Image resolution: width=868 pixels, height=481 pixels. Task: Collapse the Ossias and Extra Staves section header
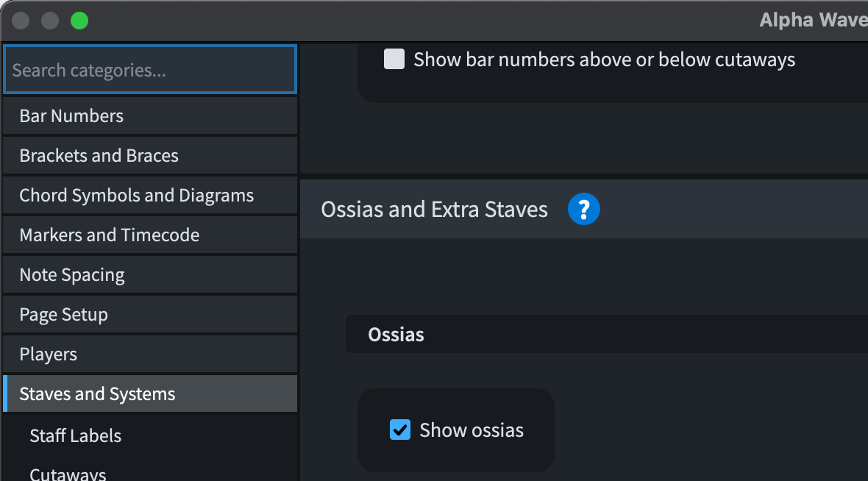(x=435, y=210)
